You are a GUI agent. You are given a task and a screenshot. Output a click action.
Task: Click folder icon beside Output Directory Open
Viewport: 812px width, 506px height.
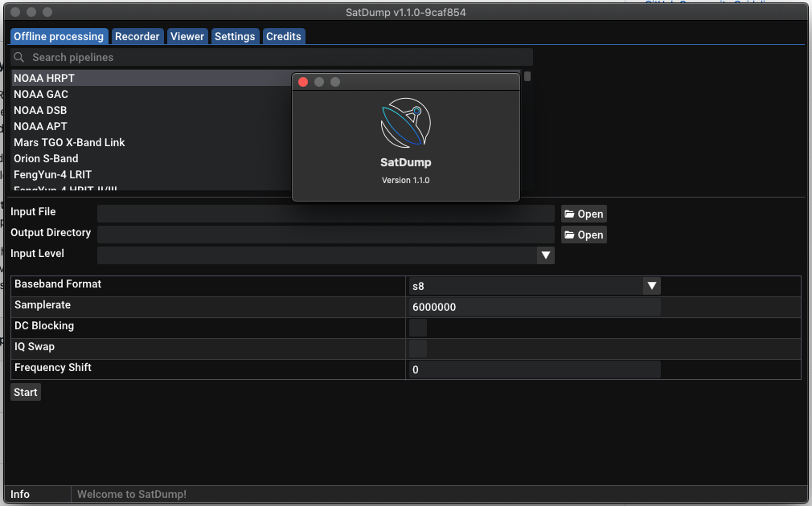(x=570, y=235)
